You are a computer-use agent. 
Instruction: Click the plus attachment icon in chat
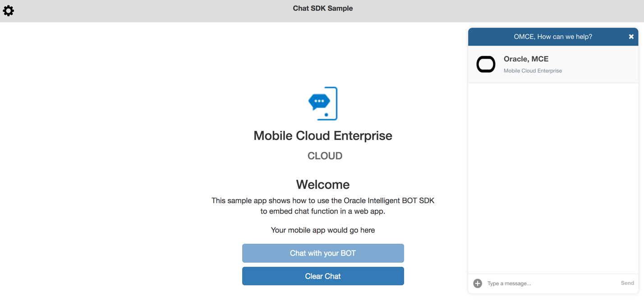[478, 283]
